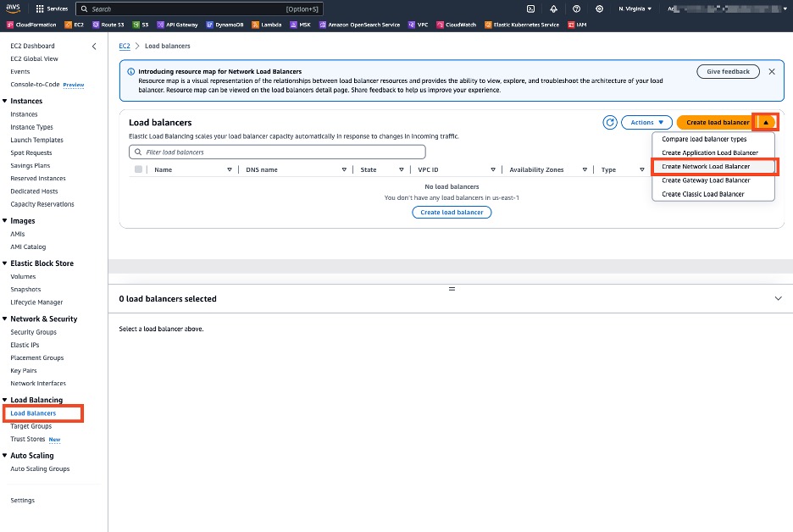793x532 pixels.
Task: Open Lambda shortcut in favorites bar
Action: tap(267, 25)
